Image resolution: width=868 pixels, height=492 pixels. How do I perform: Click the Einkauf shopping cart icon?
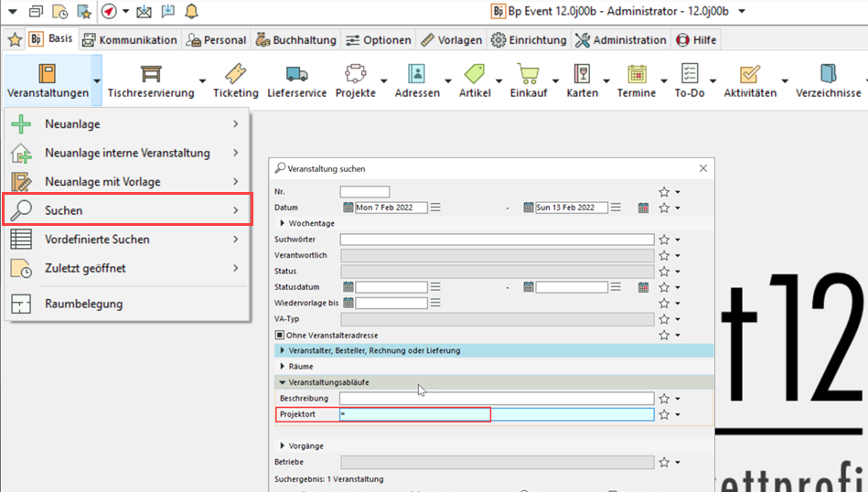(528, 74)
